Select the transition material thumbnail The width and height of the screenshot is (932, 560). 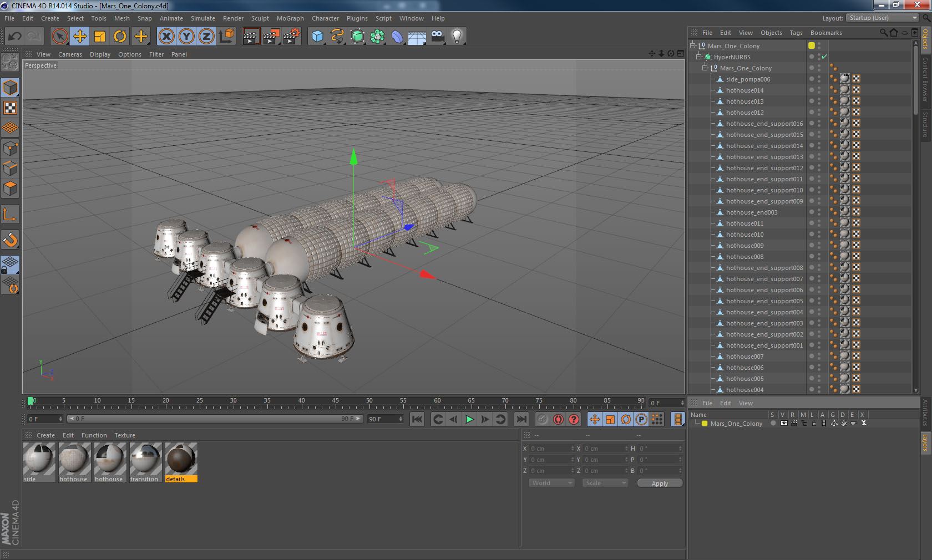pyautogui.click(x=145, y=462)
